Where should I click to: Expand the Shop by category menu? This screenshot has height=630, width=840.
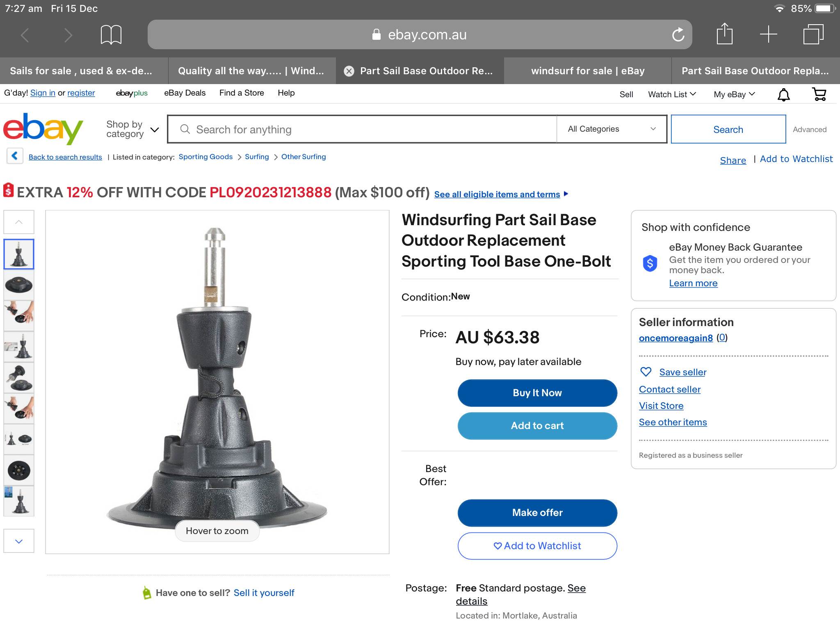[132, 129]
